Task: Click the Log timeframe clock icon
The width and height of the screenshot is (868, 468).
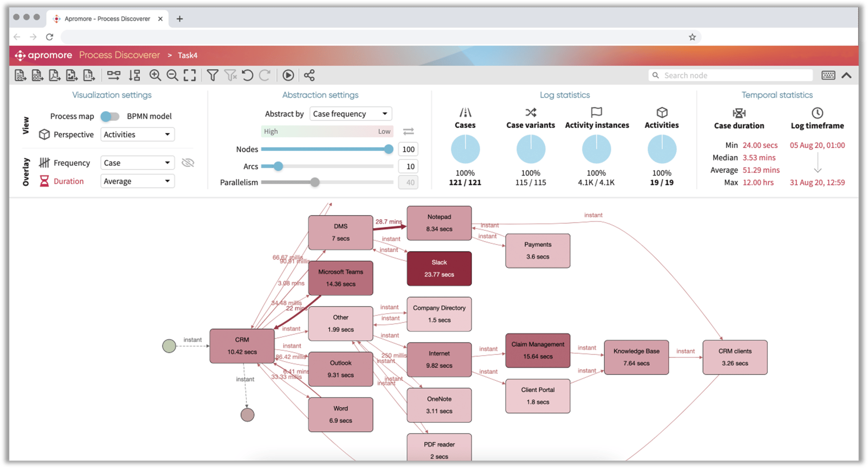Action: (x=817, y=113)
